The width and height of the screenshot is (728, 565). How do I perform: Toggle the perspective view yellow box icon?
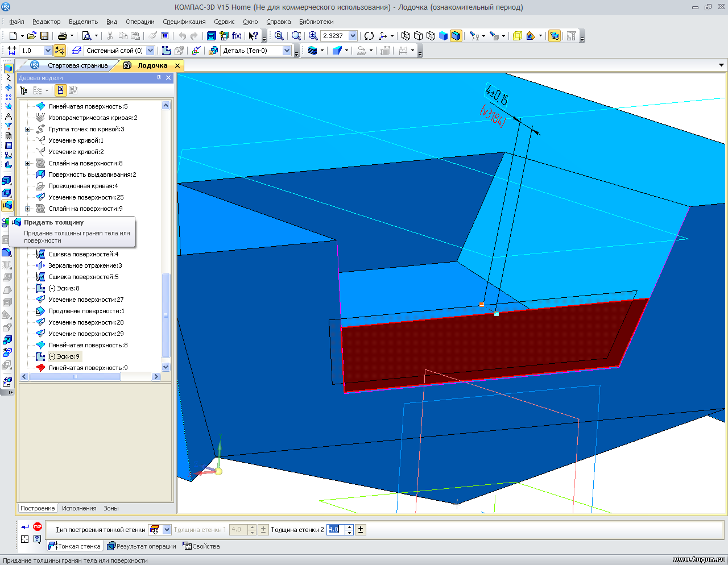[x=517, y=36]
